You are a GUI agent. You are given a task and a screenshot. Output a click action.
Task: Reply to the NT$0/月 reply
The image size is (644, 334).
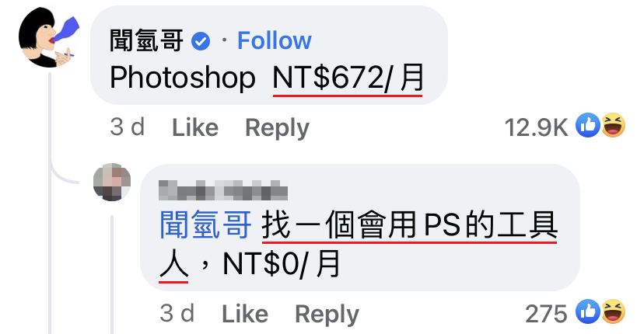click(x=327, y=315)
